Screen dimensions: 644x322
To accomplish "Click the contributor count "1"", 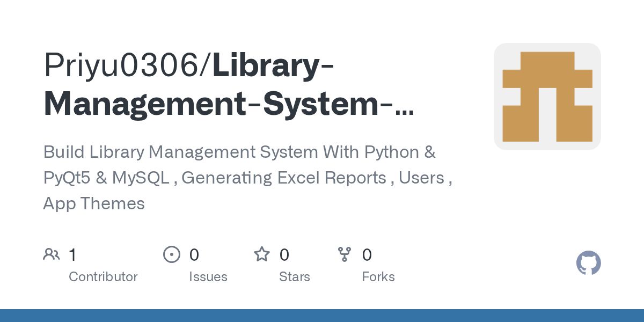I will (72, 255).
